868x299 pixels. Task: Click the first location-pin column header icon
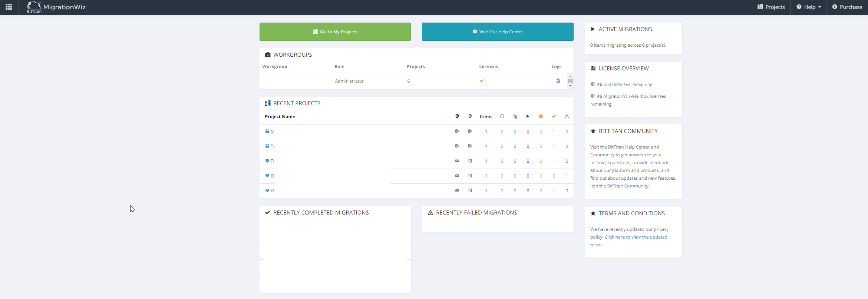pyautogui.click(x=457, y=116)
